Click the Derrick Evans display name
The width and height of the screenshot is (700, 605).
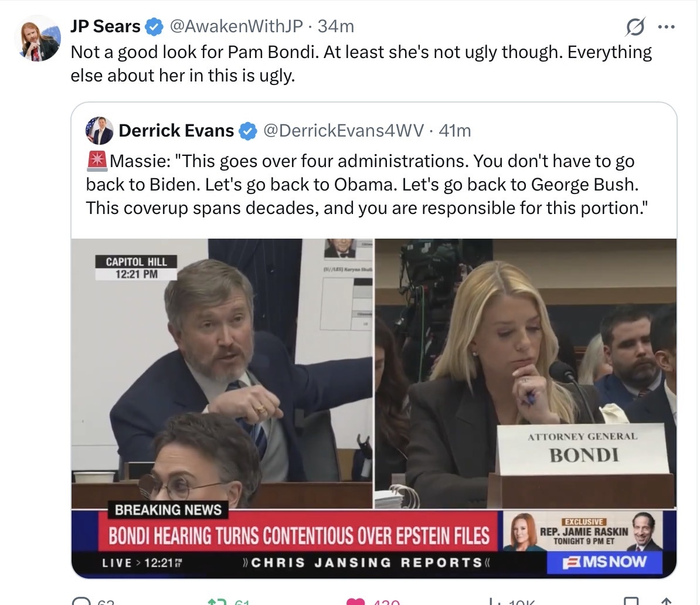point(176,131)
